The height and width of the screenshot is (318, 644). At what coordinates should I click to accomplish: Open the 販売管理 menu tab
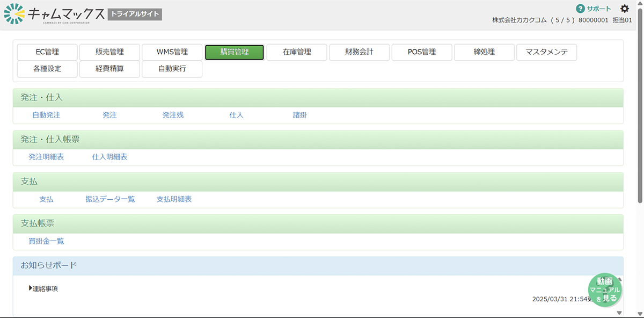109,52
